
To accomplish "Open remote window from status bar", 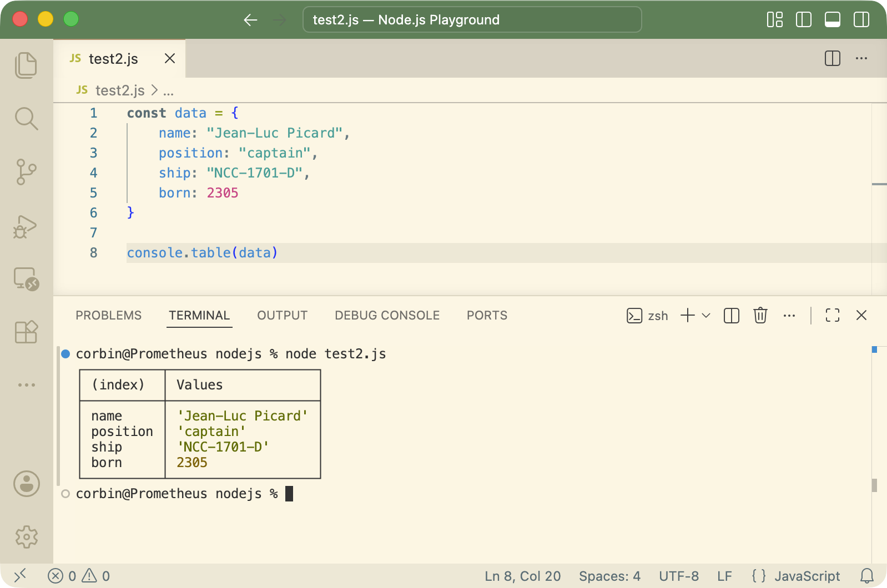I will 20,576.
